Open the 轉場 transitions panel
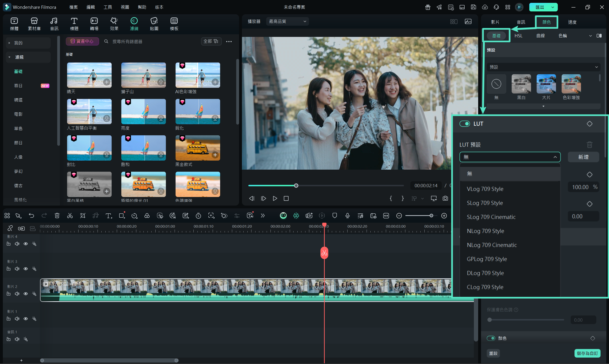 pyautogui.click(x=94, y=24)
